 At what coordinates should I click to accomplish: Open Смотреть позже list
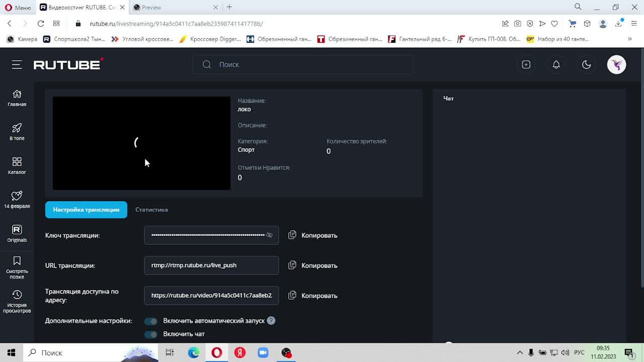pos(17,267)
